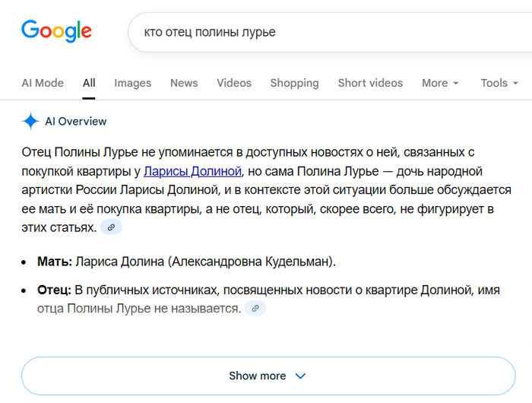Expand the overview with Show more
Screen dimensions: 532x403
pos(268,376)
